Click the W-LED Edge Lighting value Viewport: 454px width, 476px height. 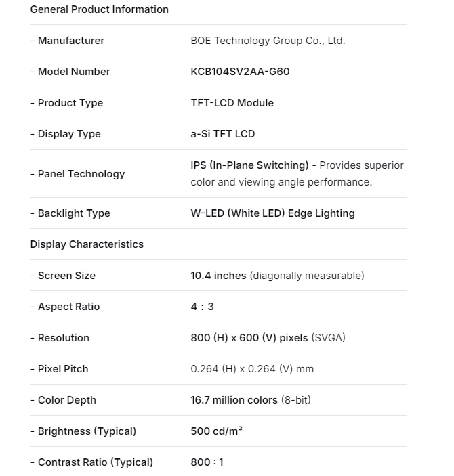pos(272,213)
